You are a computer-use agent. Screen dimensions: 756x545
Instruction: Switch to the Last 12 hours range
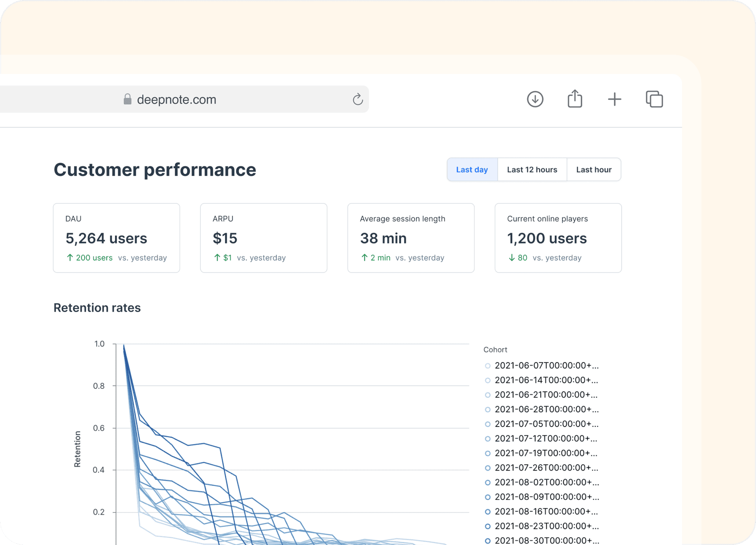532,170
